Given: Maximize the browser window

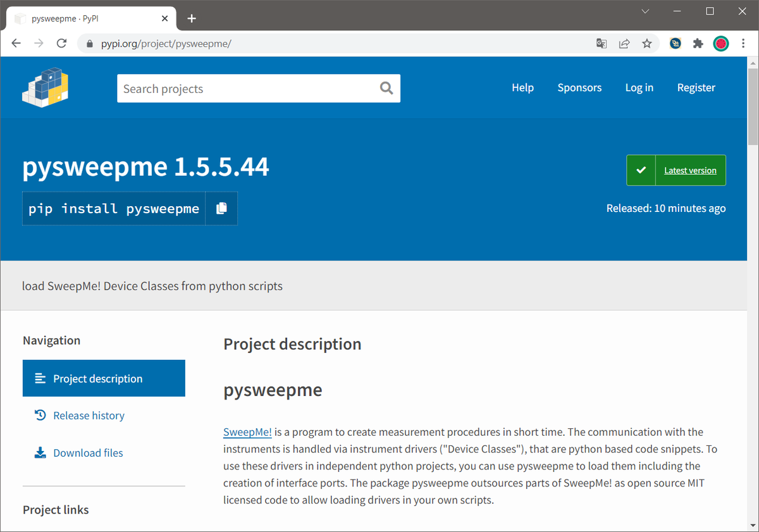Looking at the screenshot, I should [x=710, y=11].
